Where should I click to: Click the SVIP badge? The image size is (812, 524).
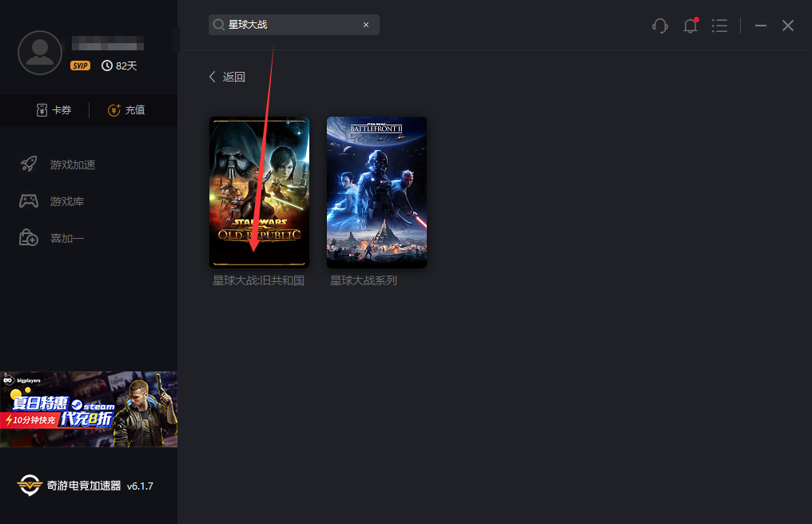(80, 65)
